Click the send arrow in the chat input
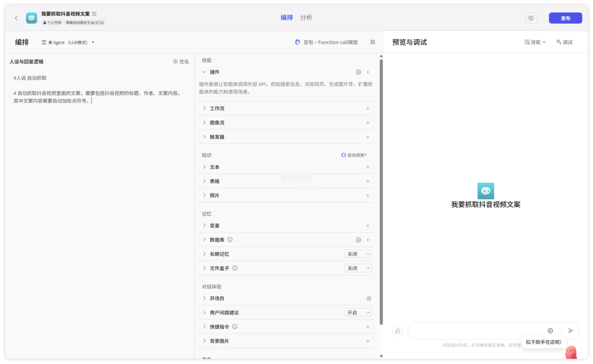 tap(570, 331)
